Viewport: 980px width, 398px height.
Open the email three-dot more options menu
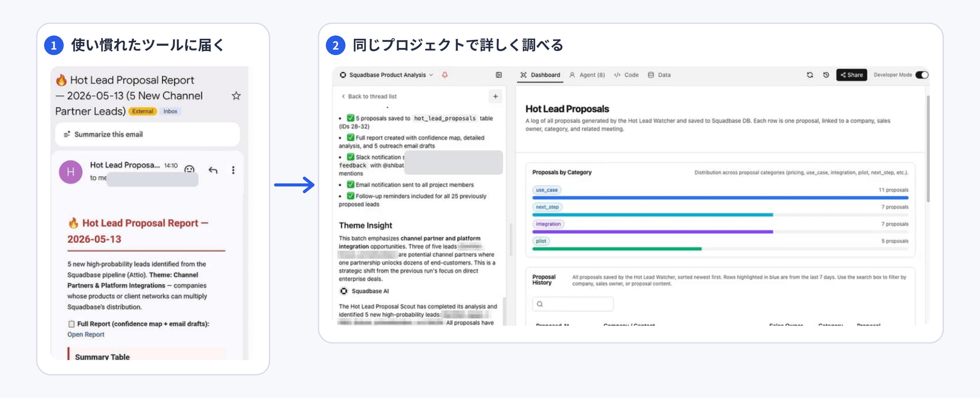click(233, 170)
